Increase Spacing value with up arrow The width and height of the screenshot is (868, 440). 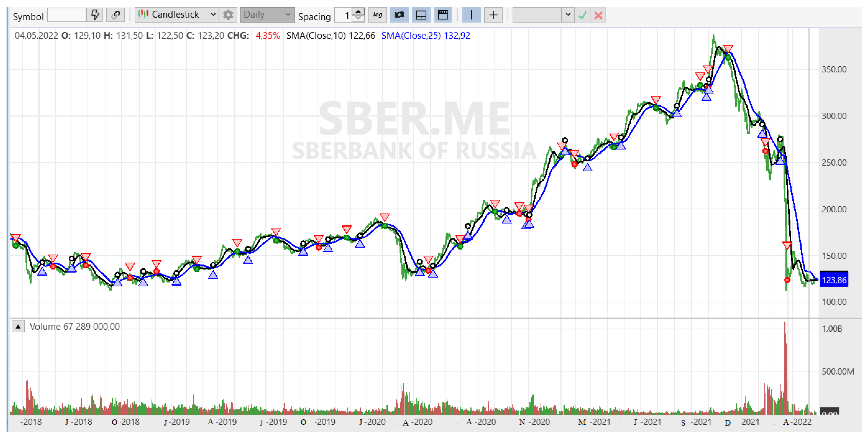tap(358, 12)
